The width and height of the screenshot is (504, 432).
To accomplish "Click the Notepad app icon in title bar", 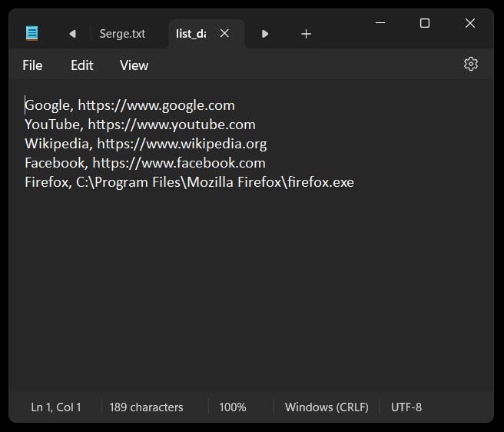I will point(31,33).
